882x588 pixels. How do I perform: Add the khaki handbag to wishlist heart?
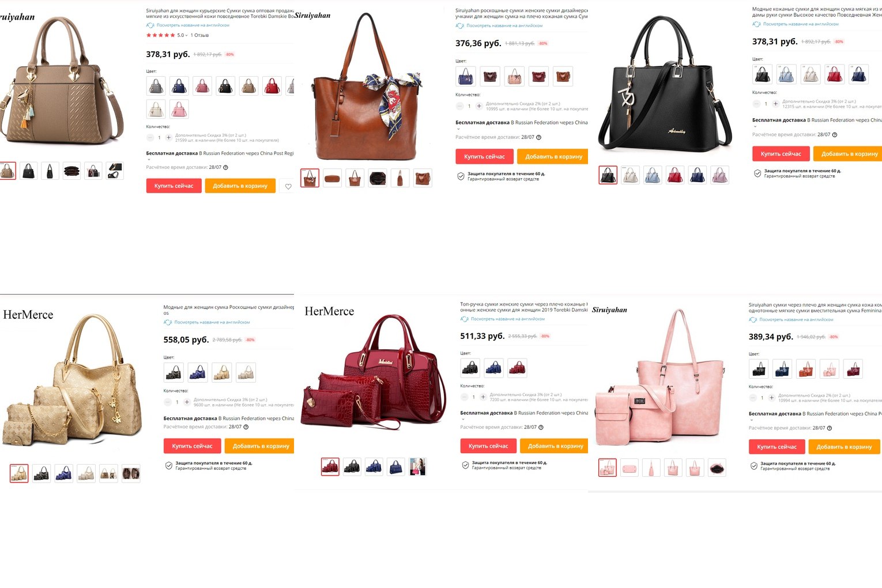click(x=288, y=186)
